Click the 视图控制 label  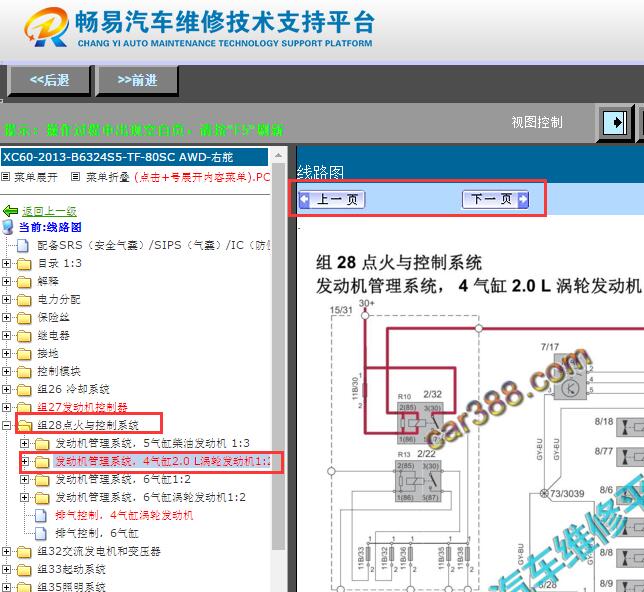pyautogui.click(x=537, y=122)
